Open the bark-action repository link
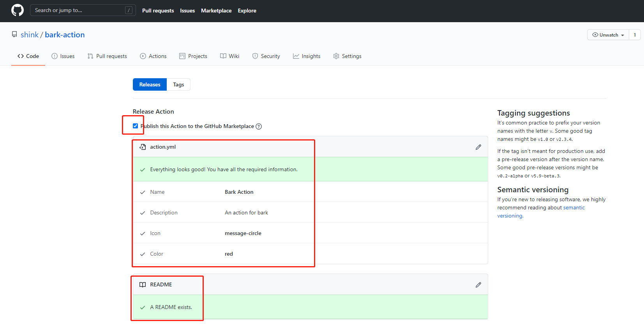This screenshot has width=644, height=330. pos(65,35)
